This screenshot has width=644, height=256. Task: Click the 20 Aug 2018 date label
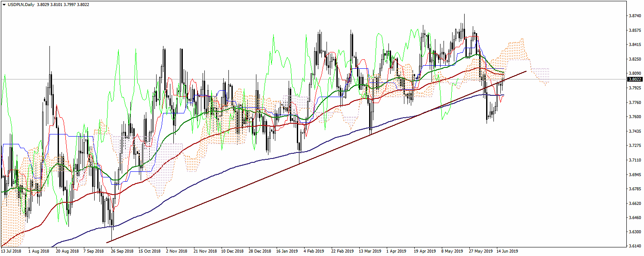67,251
